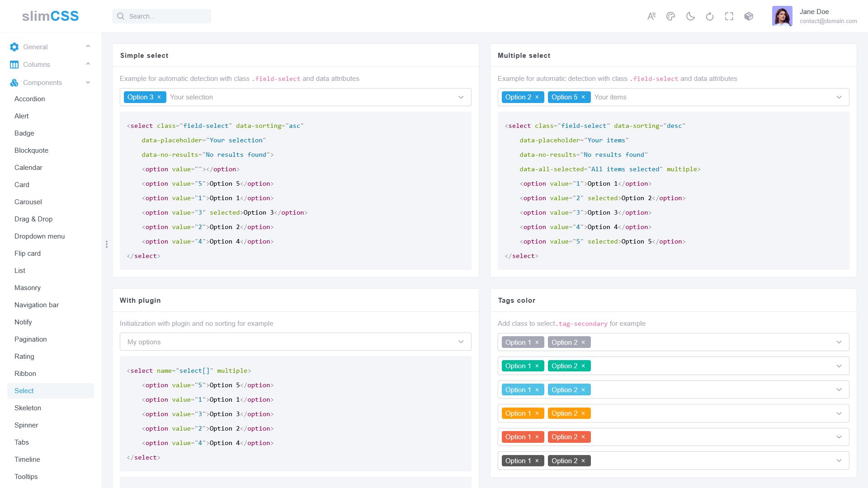Screen dimensions: 868x488
Task: Toggle dark mode moon icon
Action: click(690, 16)
